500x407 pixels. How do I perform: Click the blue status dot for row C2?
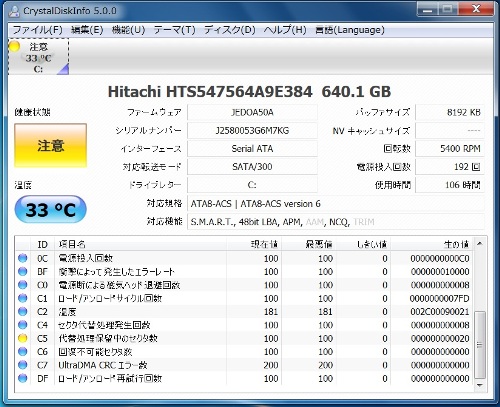pos(23,312)
